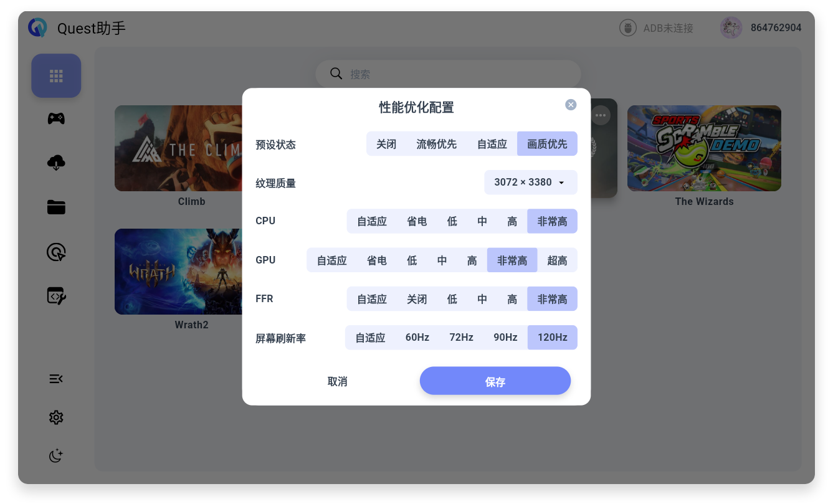
Task: Collapse the sidebar menu icon
Action: (56, 379)
